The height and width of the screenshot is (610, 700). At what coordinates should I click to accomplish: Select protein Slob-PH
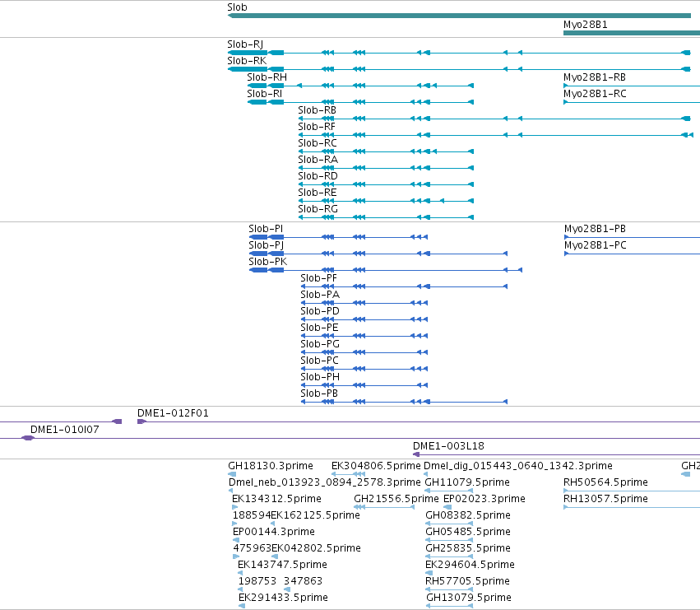point(320,377)
